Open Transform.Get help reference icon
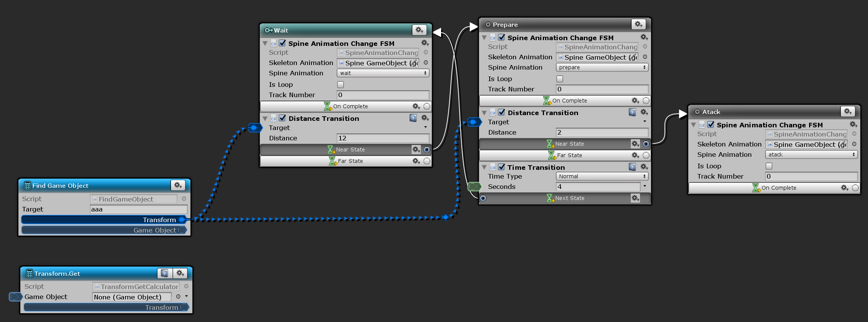The width and height of the screenshot is (868, 322). (164, 273)
